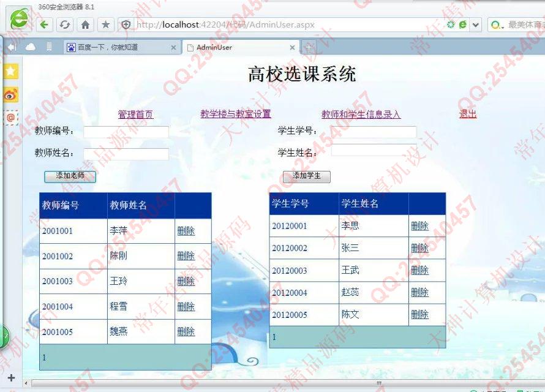Select the AdminUser tab

click(241, 47)
